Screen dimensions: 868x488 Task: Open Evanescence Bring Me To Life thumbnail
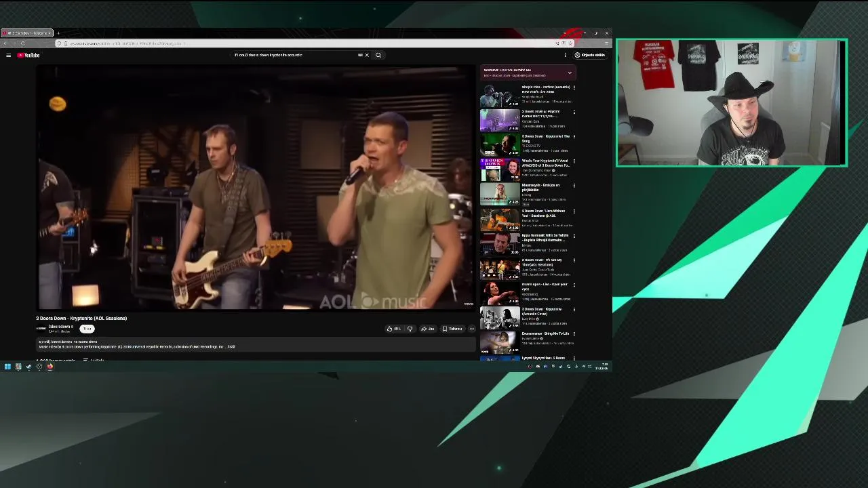click(x=500, y=342)
